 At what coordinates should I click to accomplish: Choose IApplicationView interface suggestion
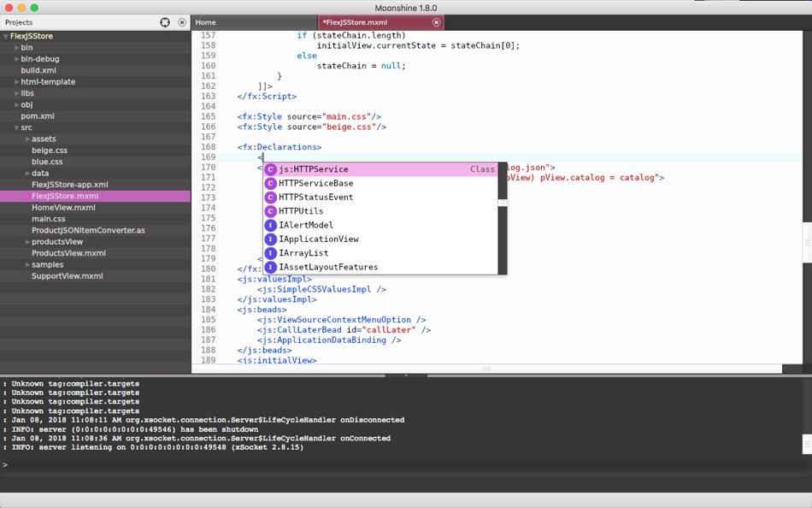click(380, 239)
